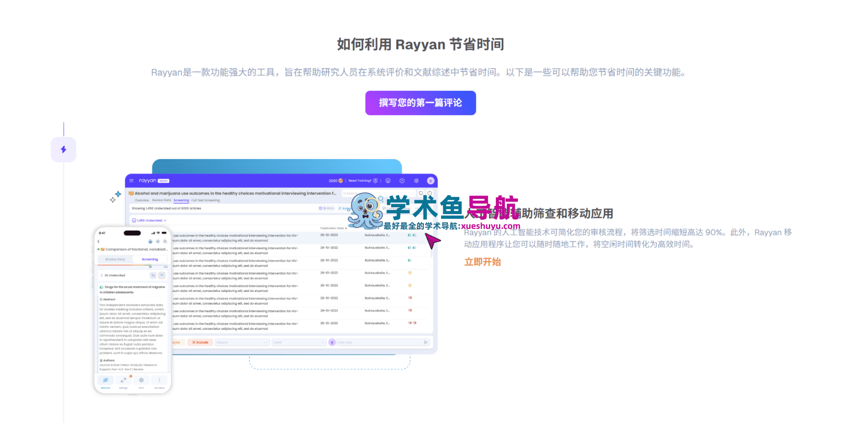This screenshot has height=423, width=868.
Task: Click the lightning bolt timeline icon
Action: click(x=64, y=149)
